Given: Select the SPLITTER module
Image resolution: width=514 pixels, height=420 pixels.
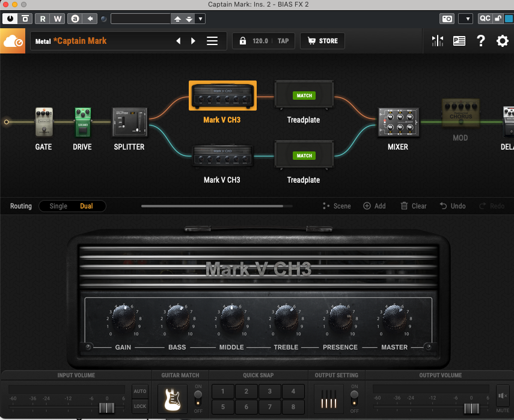Looking at the screenshot, I should (x=130, y=122).
